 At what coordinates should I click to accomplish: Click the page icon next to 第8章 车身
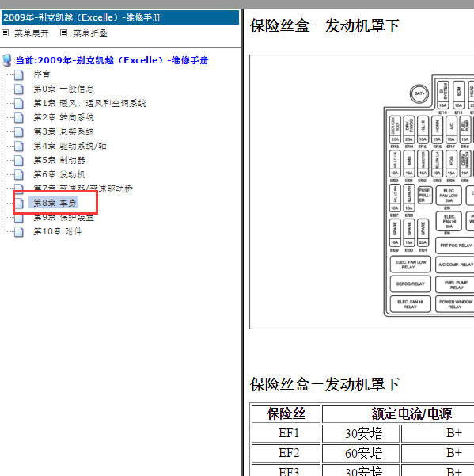point(19,203)
